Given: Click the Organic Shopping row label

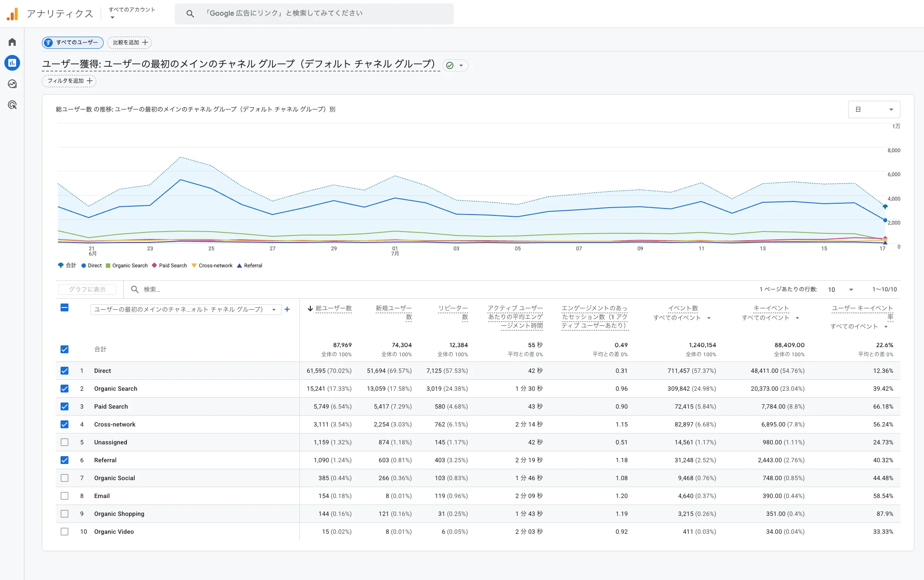Looking at the screenshot, I should click(x=119, y=514).
